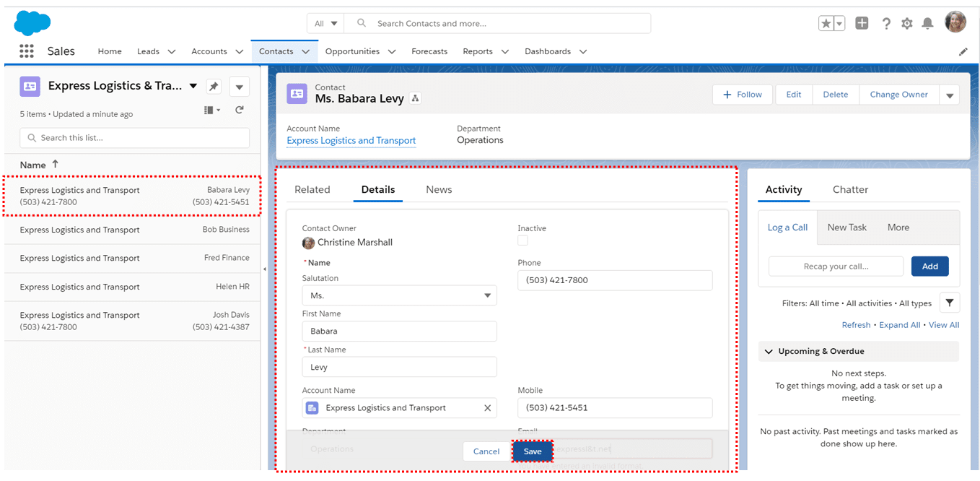Switch to the Related tab
This screenshot has height=481, width=980.
[x=312, y=189]
